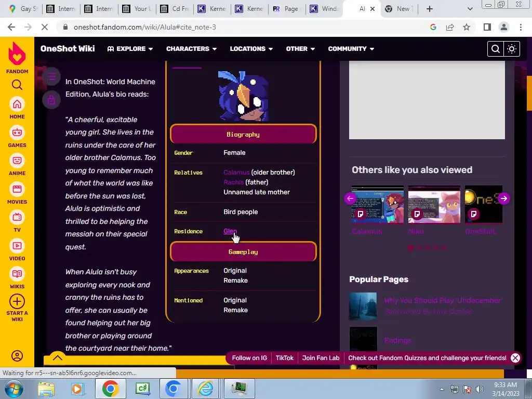This screenshot has width=532, height=399.
Task: Click Join Fan Lab
Action: [321, 358]
